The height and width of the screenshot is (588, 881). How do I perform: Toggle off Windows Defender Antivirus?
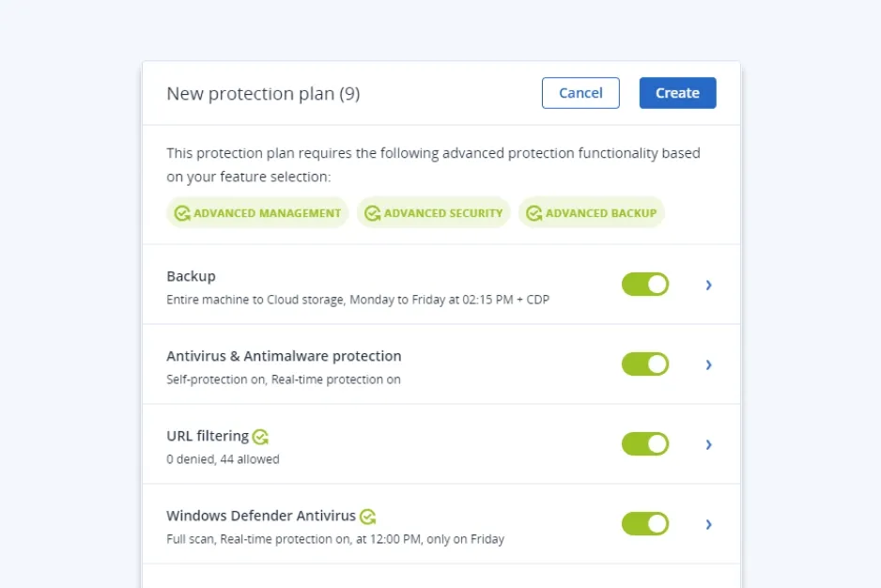click(645, 524)
